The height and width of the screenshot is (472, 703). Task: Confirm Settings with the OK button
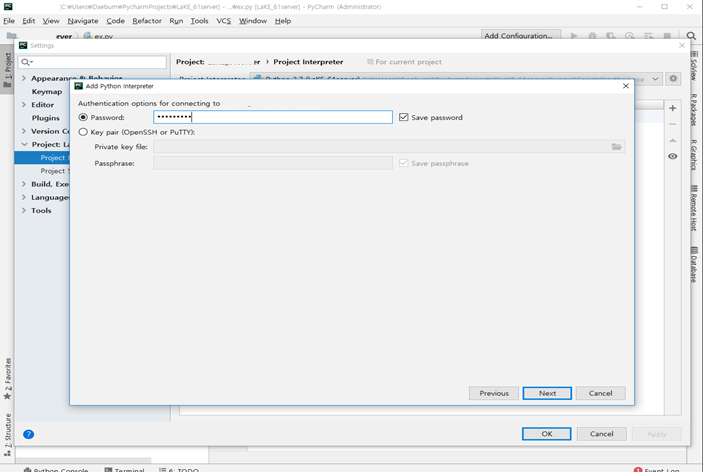point(547,434)
